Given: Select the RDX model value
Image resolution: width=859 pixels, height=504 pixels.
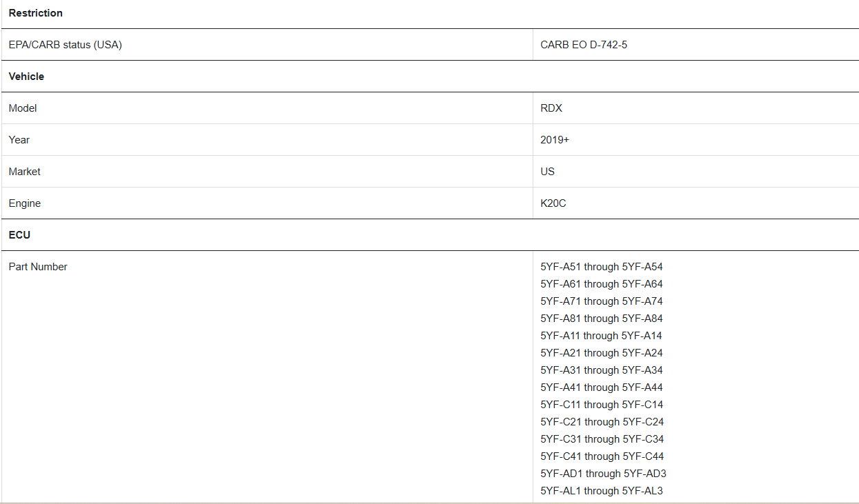Looking at the screenshot, I should [x=551, y=108].
